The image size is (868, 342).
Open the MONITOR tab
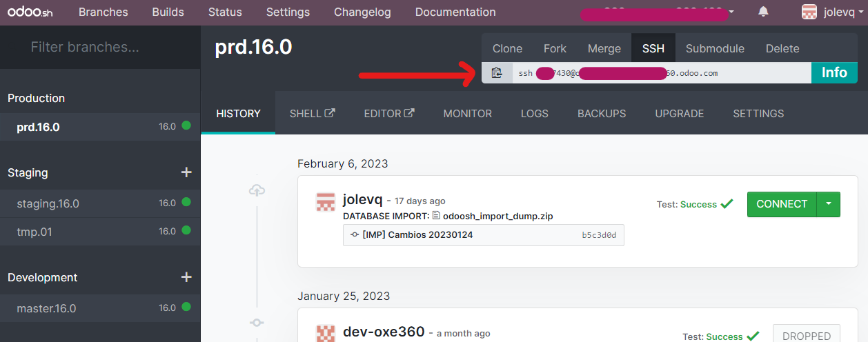(468, 113)
